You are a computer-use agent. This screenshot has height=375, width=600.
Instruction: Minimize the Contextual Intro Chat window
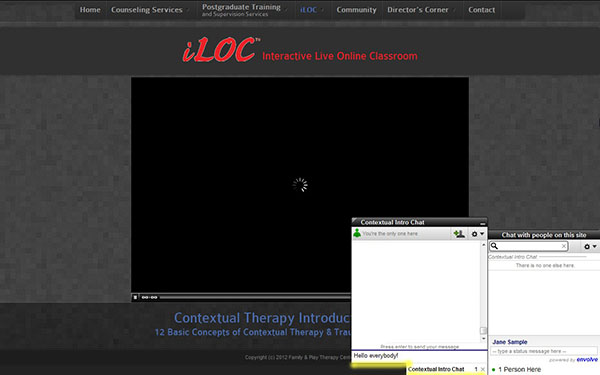pos(483,223)
